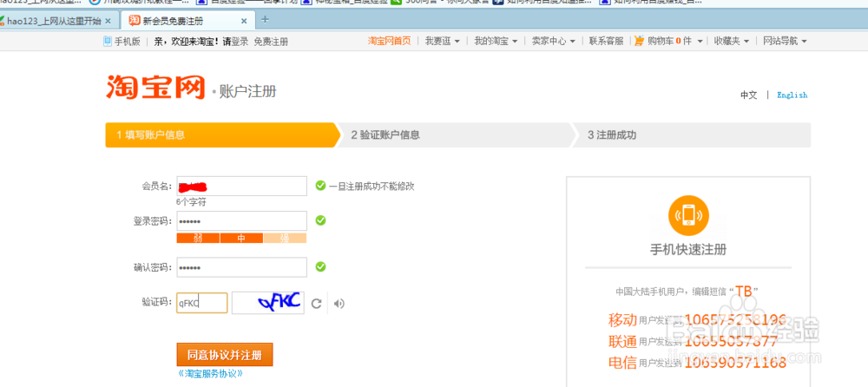Click the mobile version phone icon
Screen dimensions: 868x387
coord(108,41)
